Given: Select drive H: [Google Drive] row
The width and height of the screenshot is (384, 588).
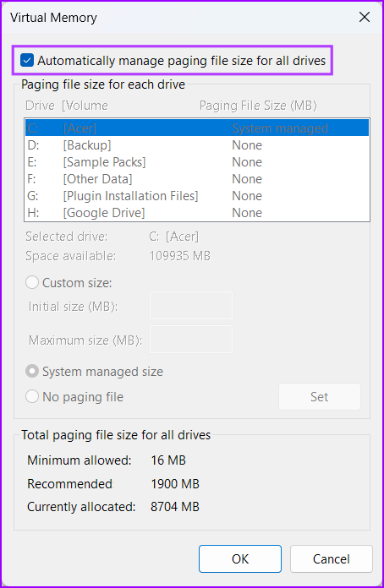Looking at the screenshot, I should (x=197, y=213).
